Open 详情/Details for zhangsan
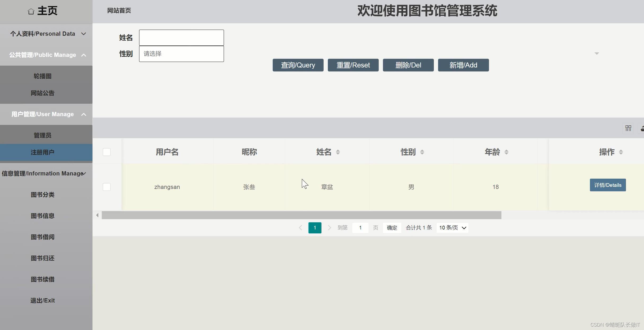This screenshot has height=330, width=644. point(607,185)
